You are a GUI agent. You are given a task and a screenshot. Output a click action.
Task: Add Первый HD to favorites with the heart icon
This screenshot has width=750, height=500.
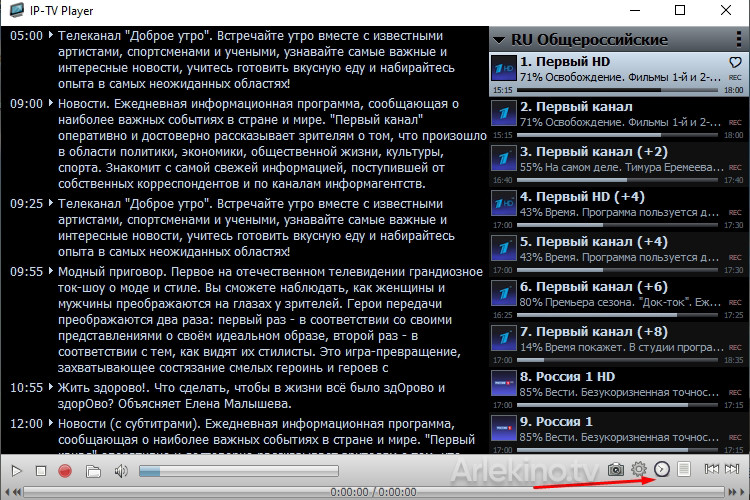(x=735, y=62)
